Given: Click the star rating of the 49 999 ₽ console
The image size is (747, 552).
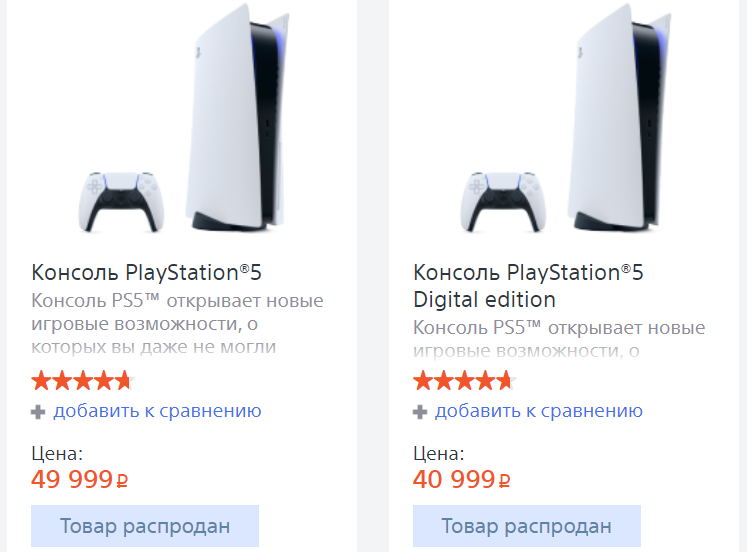Looking at the screenshot, I should coord(82,381).
